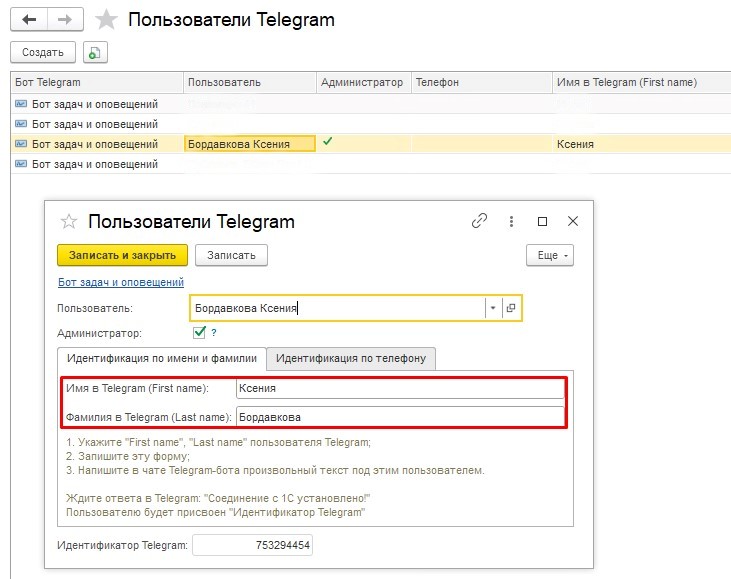
Task: Select Идентификация по имени и фамилии tab
Action: coord(161,358)
